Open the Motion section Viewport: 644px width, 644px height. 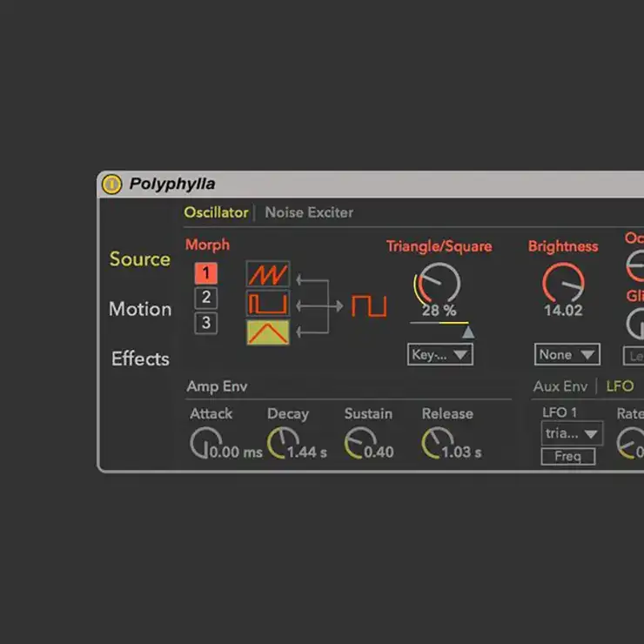(x=140, y=309)
